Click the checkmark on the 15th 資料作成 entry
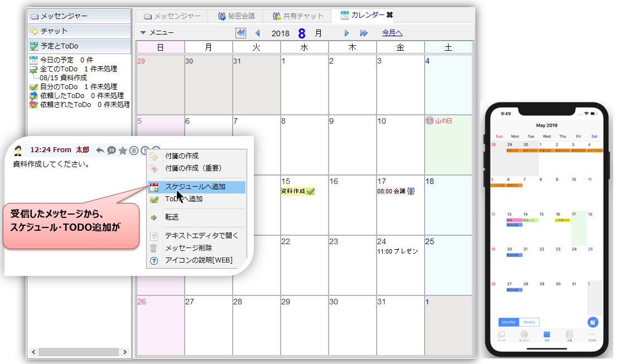The image size is (621, 364). pos(311,191)
